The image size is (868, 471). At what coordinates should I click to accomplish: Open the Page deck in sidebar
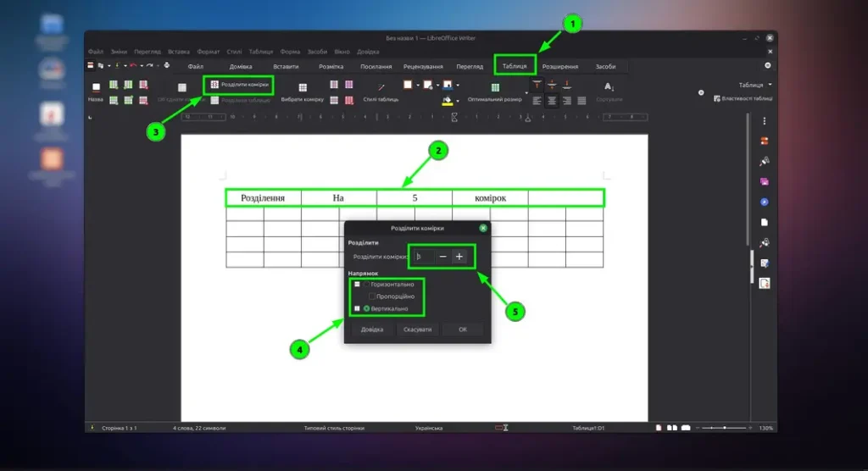[765, 223]
